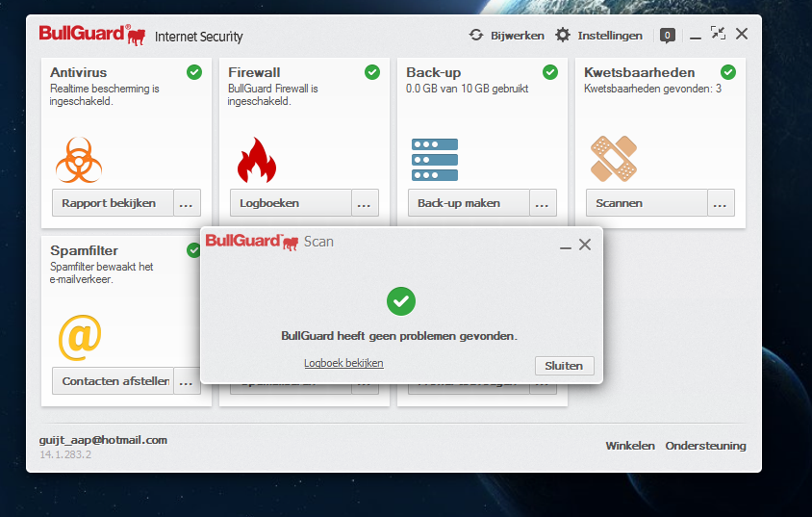Click the Kwetsbaarheden tile heading
Screen dimensions: 812x517
pos(640,72)
